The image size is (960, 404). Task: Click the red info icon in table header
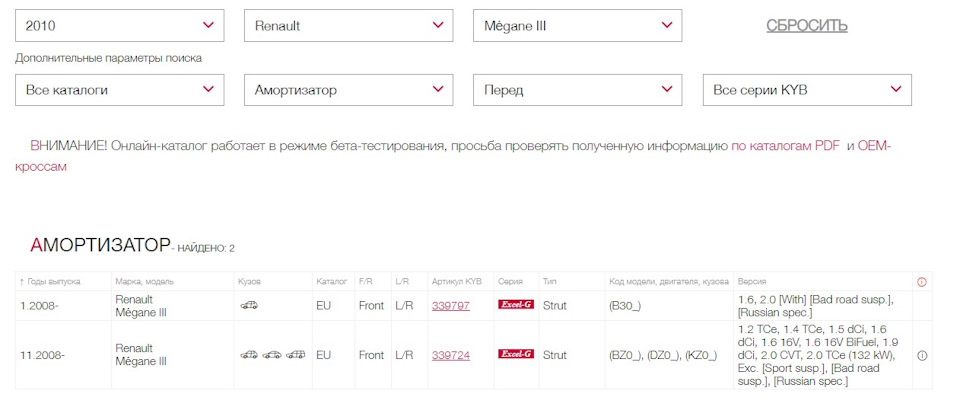tap(922, 282)
